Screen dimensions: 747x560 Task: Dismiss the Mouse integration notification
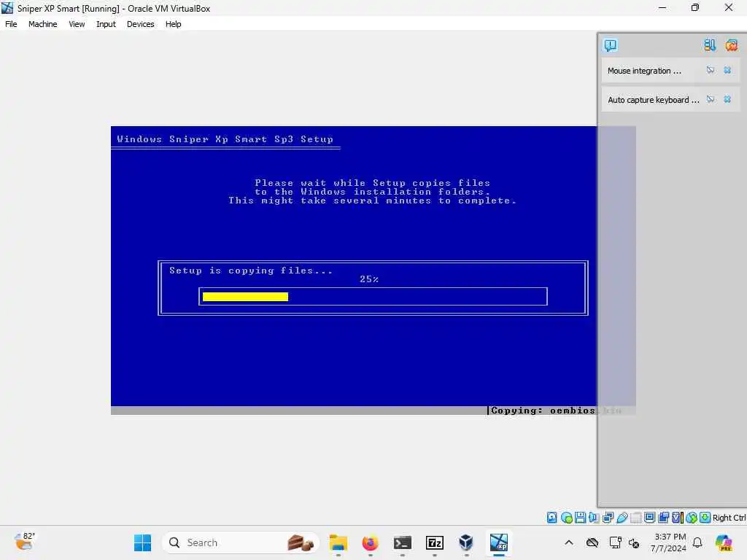(x=727, y=70)
